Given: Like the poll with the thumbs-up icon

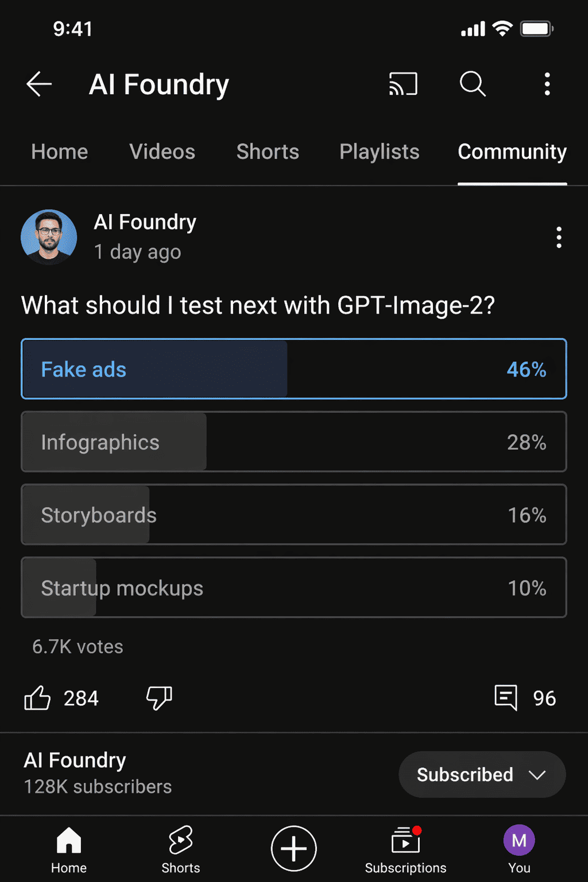Looking at the screenshot, I should tap(37, 698).
